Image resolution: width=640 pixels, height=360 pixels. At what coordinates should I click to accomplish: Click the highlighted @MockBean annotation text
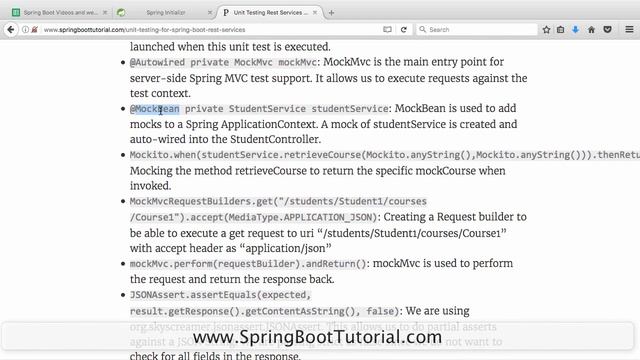pyautogui.click(x=155, y=109)
